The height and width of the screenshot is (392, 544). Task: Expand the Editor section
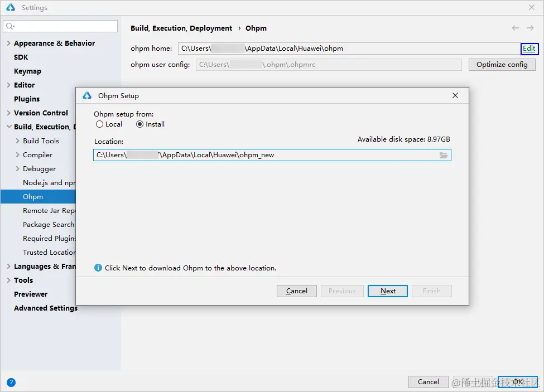(9, 85)
